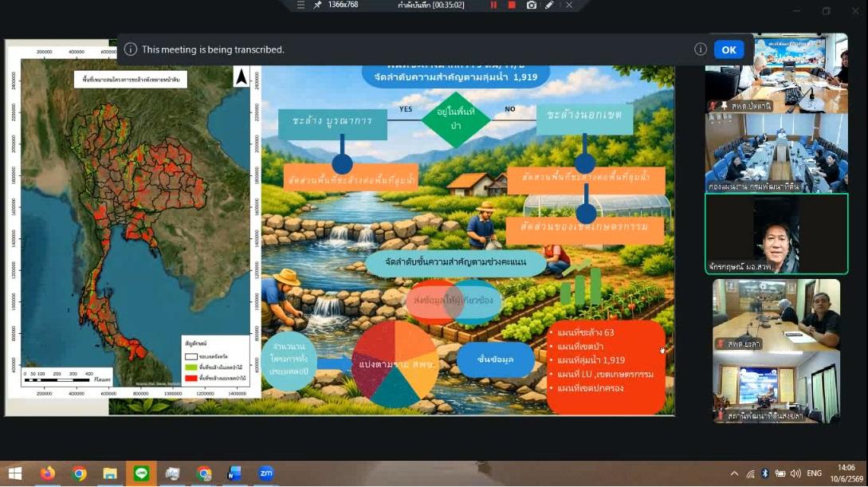Click the green diamond 'อยู่ในพื้นที่ป่า'
The width and height of the screenshot is (868, 487).
pyautogui.click(x=456, y=119)
